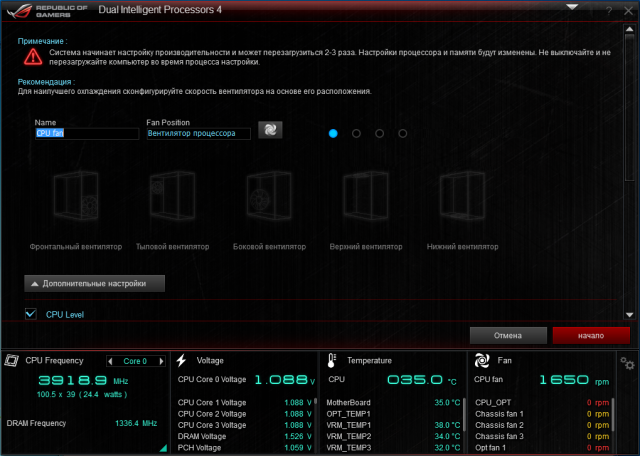Click the PCH Voltage row

click(x=244, y=448)
